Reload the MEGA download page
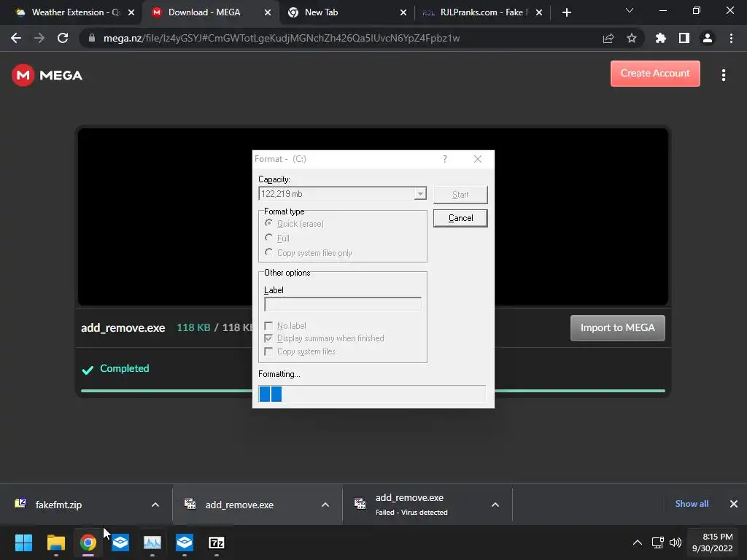The height and width of the screenshot is (560, 747). 63,38
